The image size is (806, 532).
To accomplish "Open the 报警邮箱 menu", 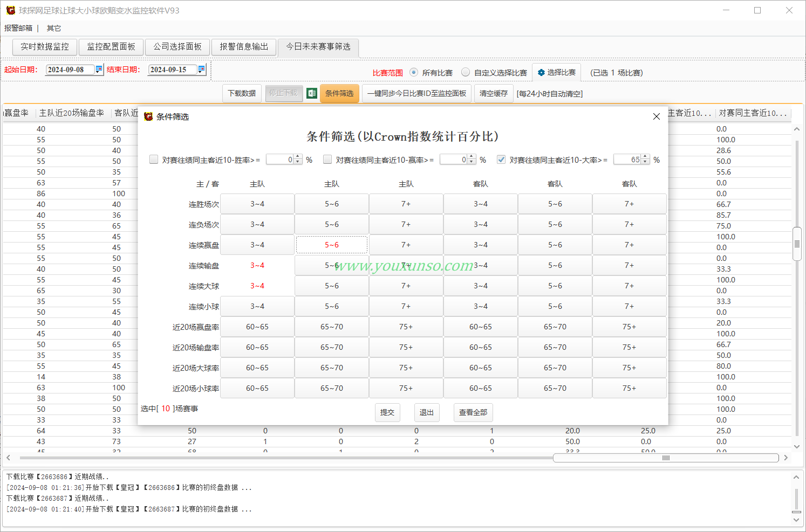I will 18,28.
